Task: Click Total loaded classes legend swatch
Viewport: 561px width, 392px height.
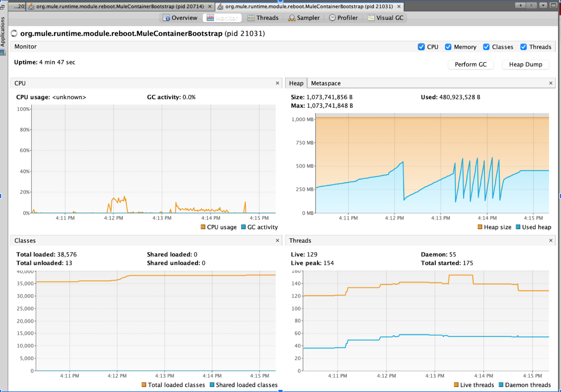Action: coord(144,385)
